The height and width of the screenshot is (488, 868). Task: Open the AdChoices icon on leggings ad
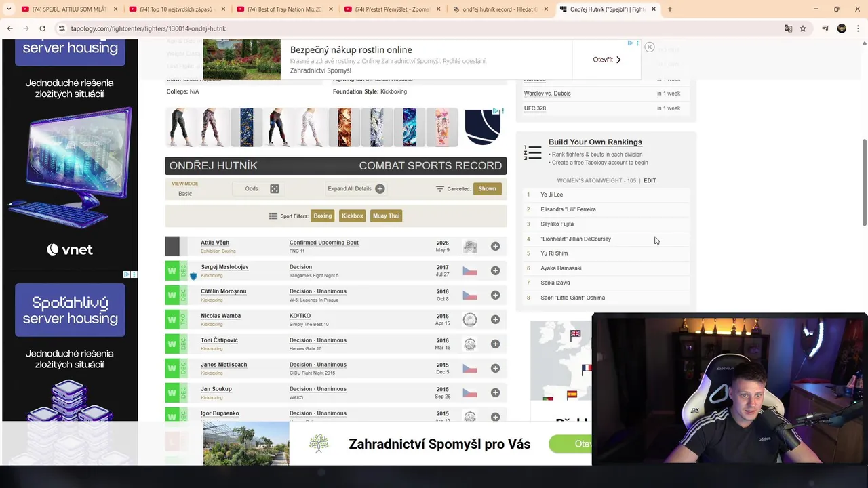pos(496,111)
